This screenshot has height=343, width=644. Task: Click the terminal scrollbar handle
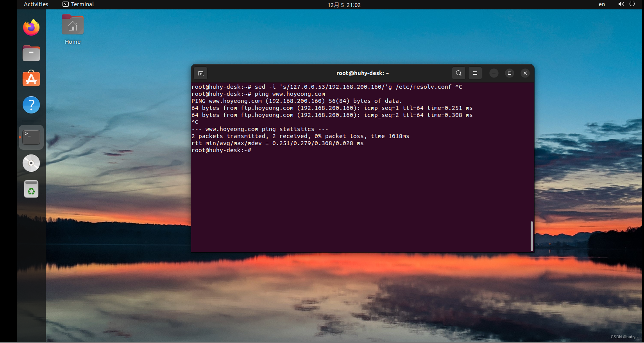531,236
